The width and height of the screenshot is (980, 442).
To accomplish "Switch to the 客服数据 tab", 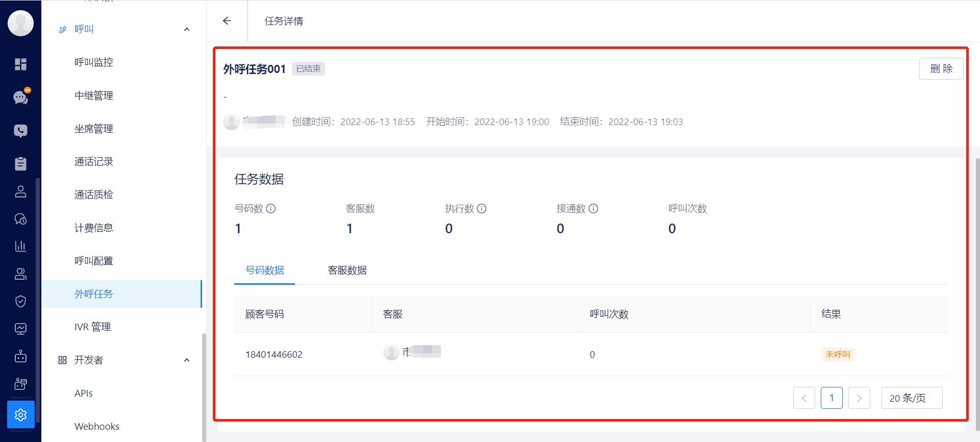I will tap(347, 270).
